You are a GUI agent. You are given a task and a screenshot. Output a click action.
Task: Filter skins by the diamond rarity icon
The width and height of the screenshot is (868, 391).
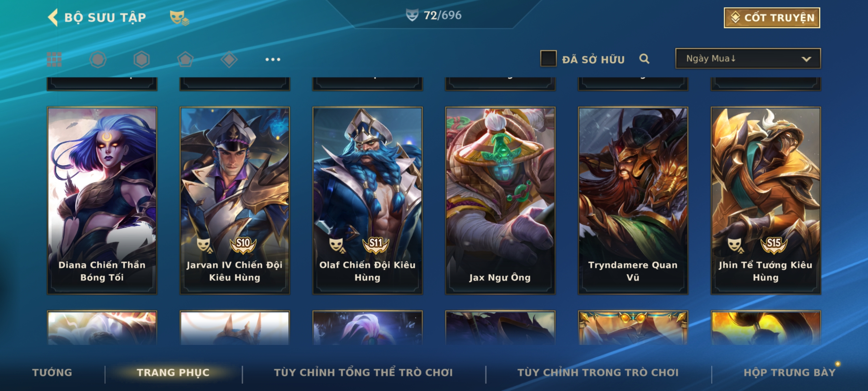pos(229,59)
